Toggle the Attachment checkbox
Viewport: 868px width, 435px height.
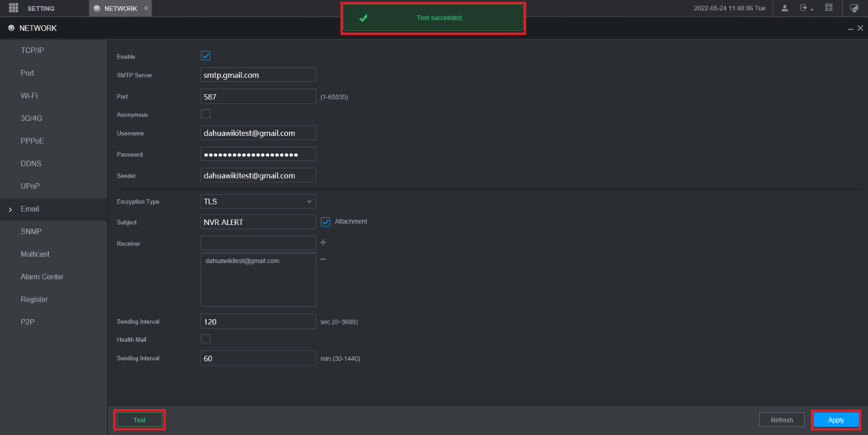click(325, 222)
